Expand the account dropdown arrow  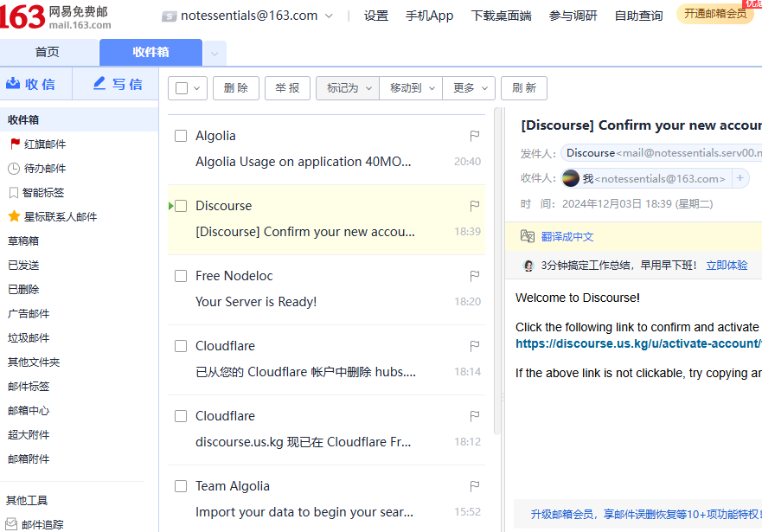click(329, 16)
